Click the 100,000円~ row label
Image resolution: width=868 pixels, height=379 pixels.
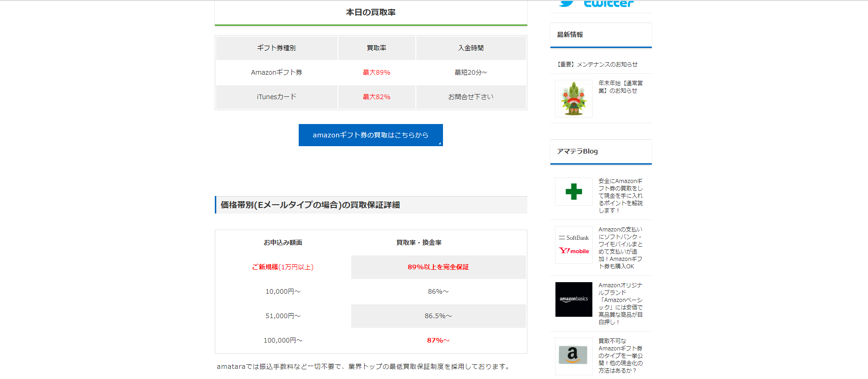click(x=283, y=340)
